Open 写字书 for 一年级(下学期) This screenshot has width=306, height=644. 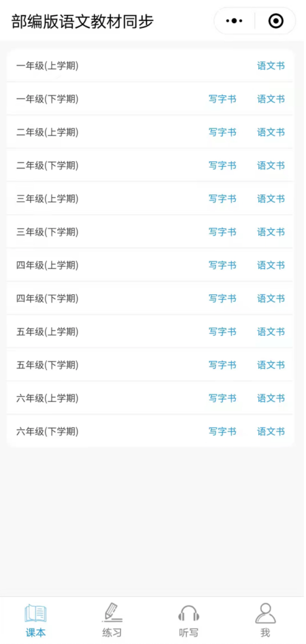[x=222, y=99]
